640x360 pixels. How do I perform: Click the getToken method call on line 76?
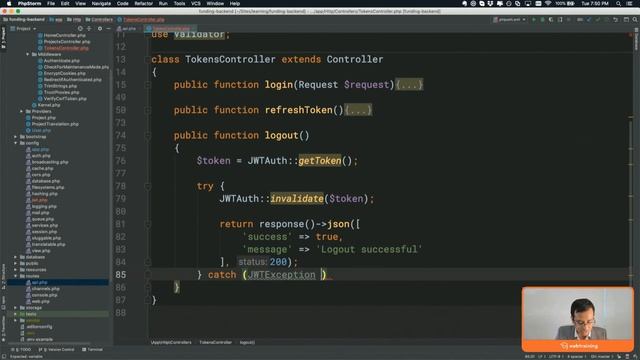click(x=320, y=161)
